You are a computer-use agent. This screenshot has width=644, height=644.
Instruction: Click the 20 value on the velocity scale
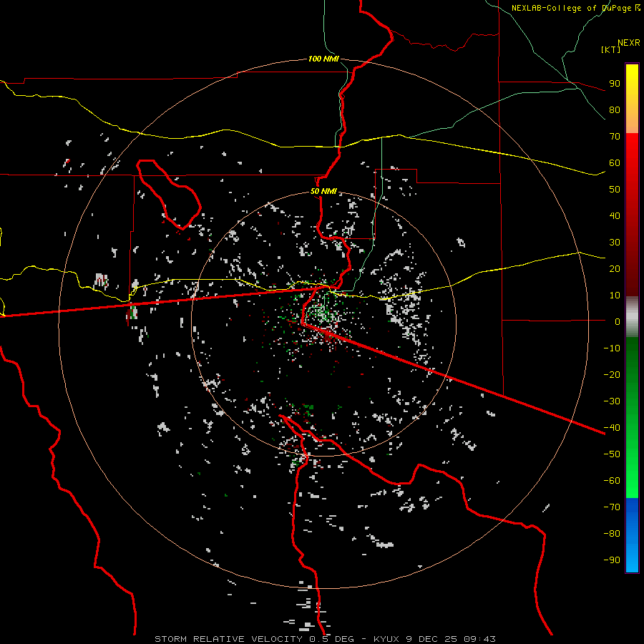click(615, 268)
